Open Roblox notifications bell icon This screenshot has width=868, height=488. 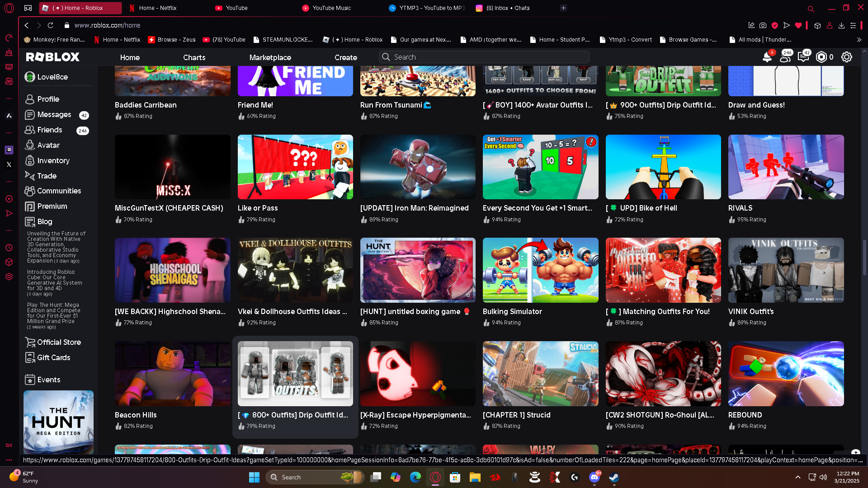coord(767,57)
